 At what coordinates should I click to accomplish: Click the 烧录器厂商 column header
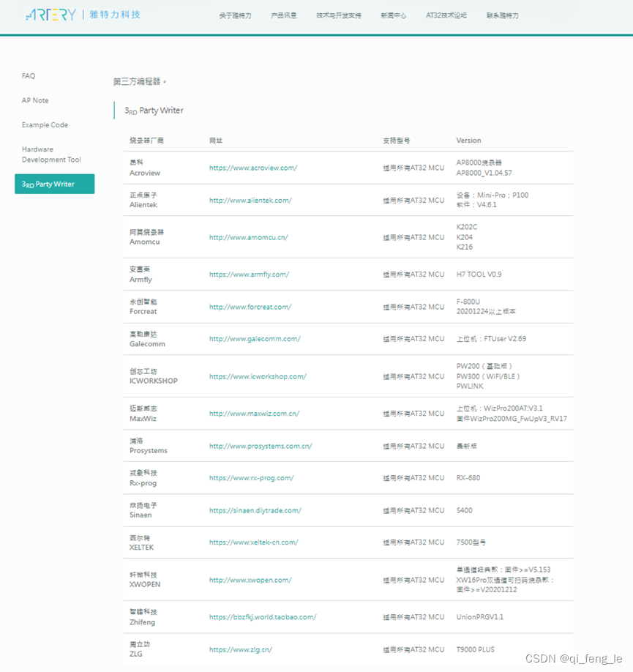146,140
